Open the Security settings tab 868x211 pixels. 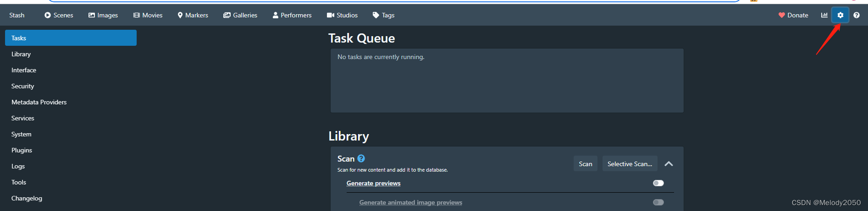[x=71, y=86]
